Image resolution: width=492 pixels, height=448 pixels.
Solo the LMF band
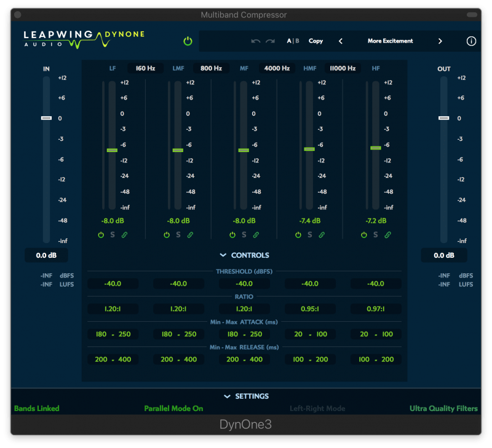[178, 234]
